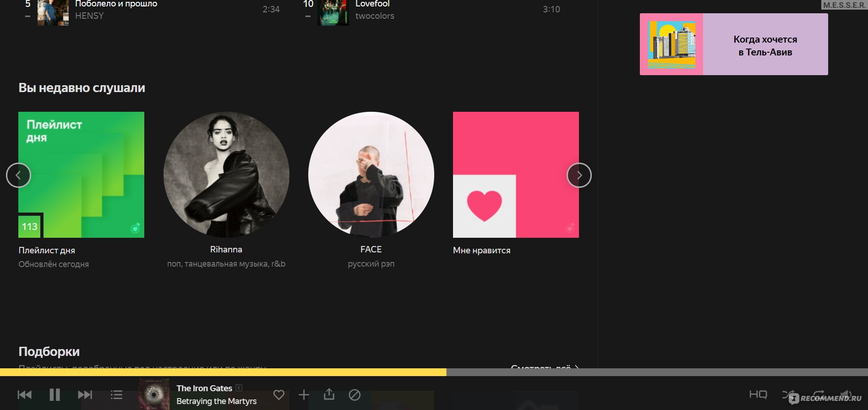Dislike current track with block icon
The width and height of the screenshot is (868, 410).
pyautogui.click(x=355, y=394)
